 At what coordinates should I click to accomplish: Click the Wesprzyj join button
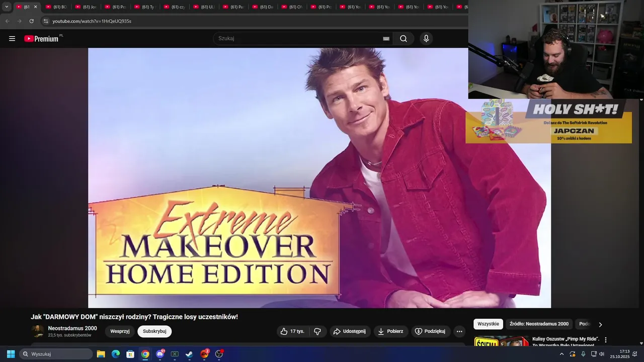point(120,331)
